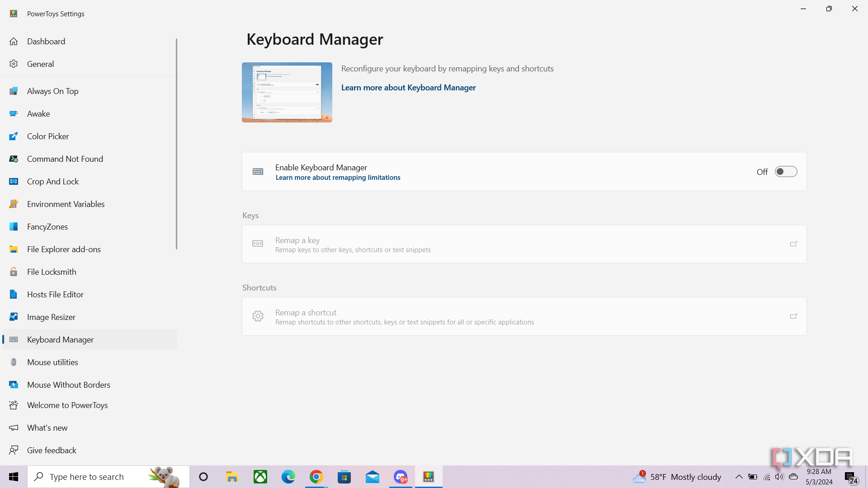Click the Mouse utilities icon
The image size is (868, 488).
click(x=14, y=362)
